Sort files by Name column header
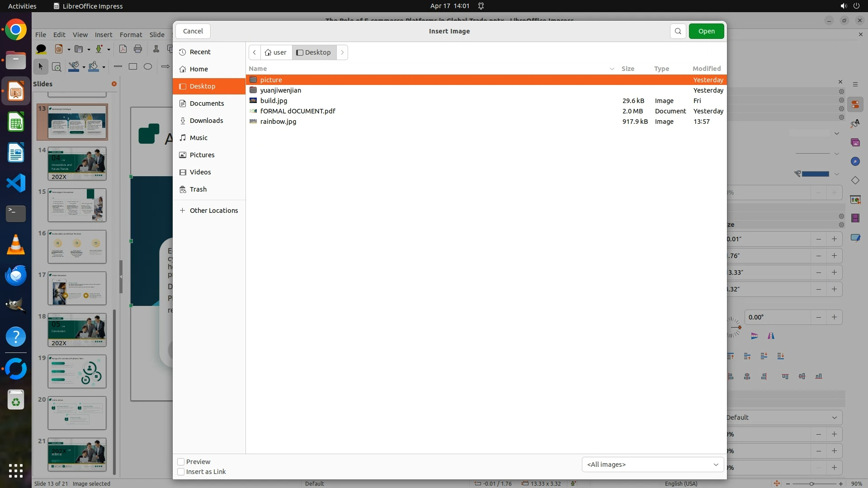This screenshot has width=868, height=488. pos(258,69)
